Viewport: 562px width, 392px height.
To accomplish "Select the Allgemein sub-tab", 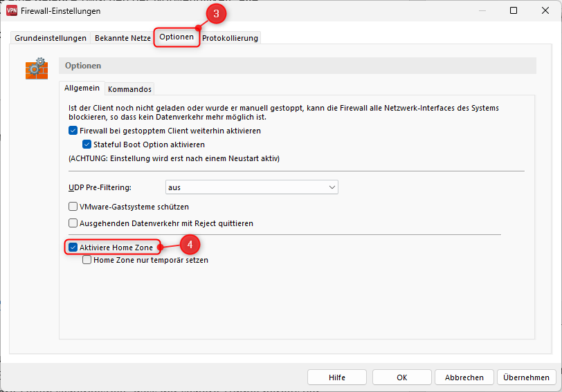I will (82, 88).
